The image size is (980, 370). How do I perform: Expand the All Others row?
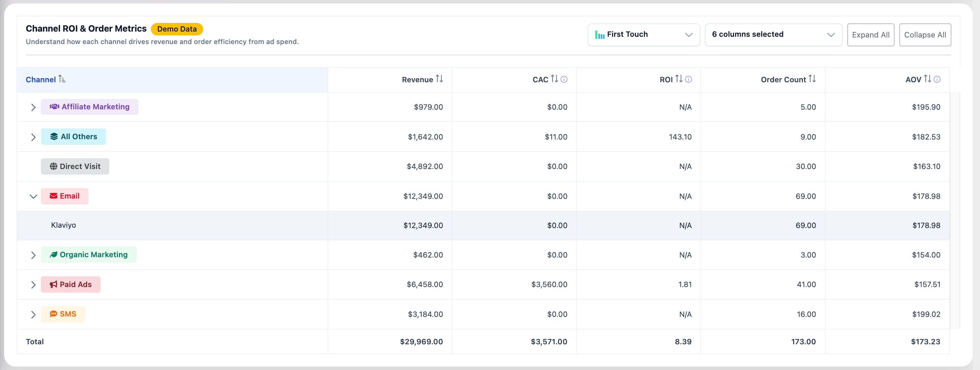(x=34, y=137)
